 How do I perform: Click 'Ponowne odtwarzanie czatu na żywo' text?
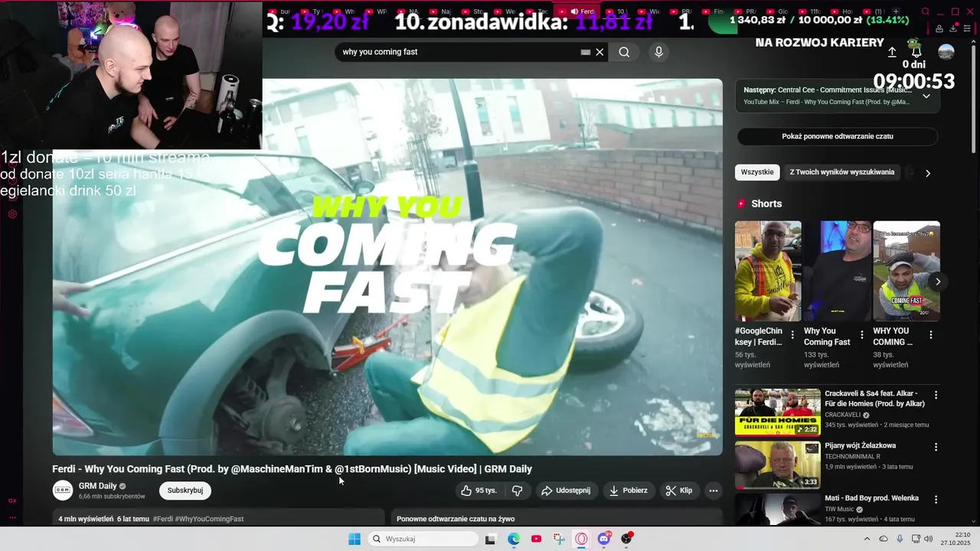click(455, 519)
